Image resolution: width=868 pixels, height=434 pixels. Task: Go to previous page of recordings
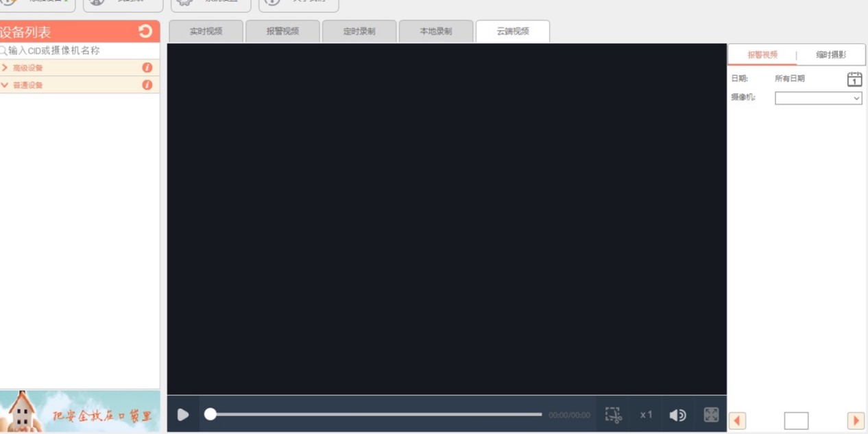(x=738, y=420)
